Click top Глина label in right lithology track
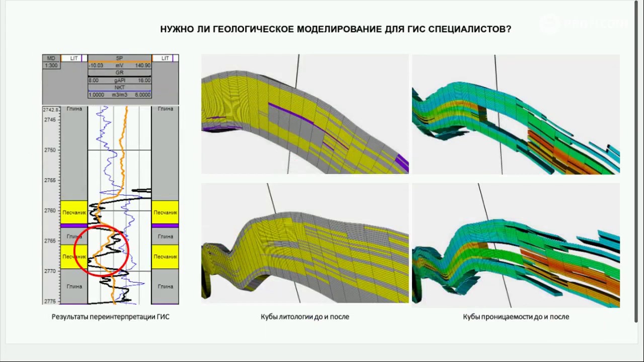 pos(165,109)
